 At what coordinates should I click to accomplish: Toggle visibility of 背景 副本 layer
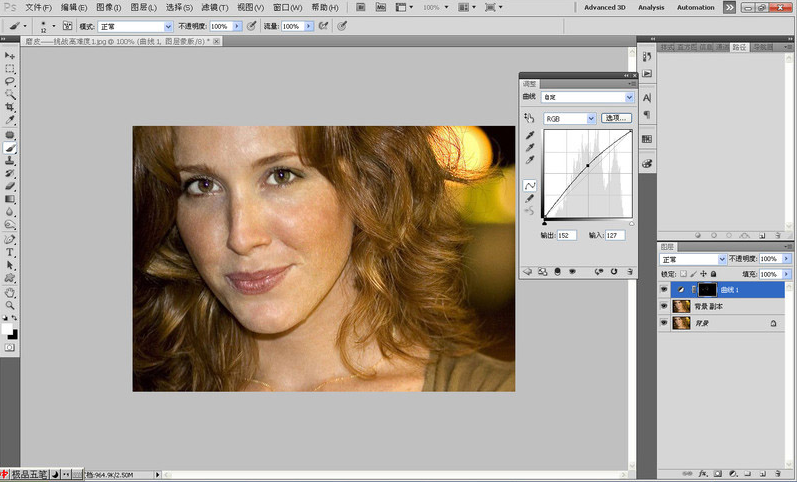(x=665, y=306)
